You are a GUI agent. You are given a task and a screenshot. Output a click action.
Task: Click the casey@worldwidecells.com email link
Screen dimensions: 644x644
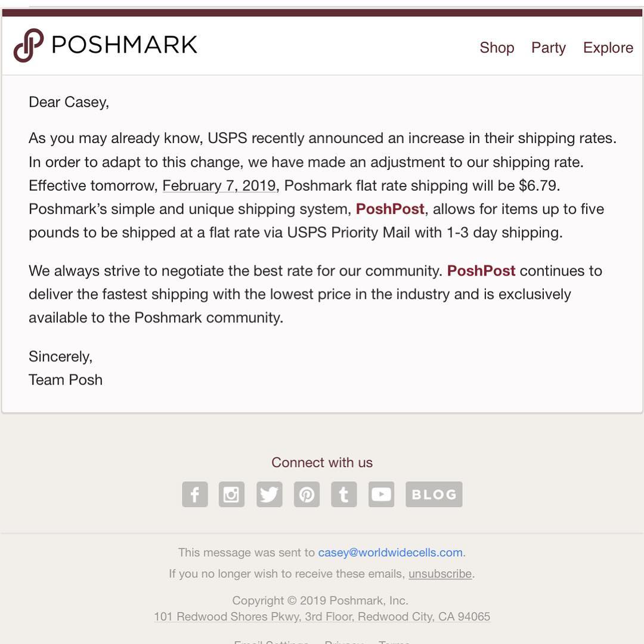click(x=390, y=552)
